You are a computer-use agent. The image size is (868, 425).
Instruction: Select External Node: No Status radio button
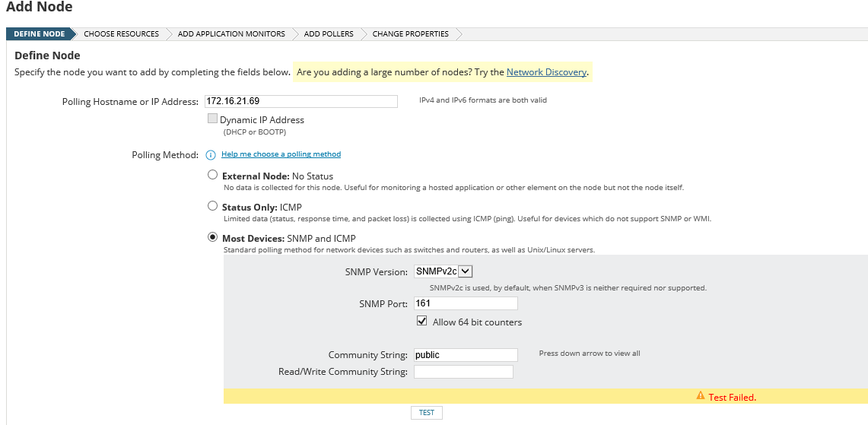(x=212, y=175)
